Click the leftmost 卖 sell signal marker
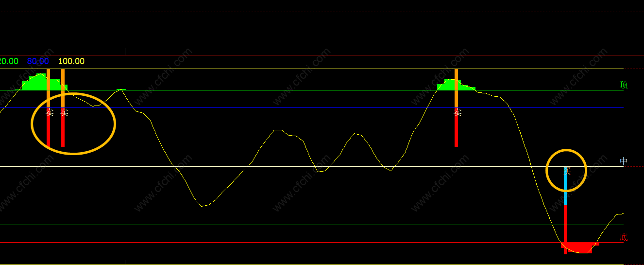This screenshot has height=265, width=644. tap(49, 112)
